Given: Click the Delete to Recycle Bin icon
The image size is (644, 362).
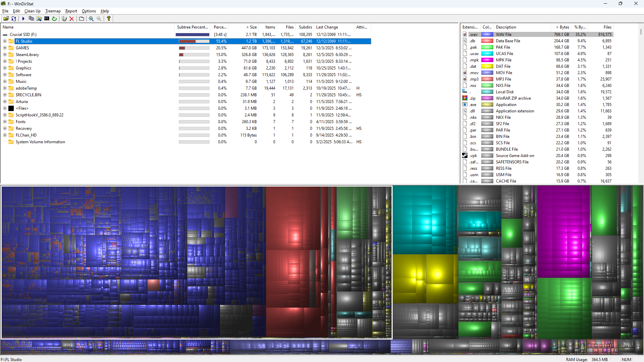Looking at the screenshot, I should (x=64, y=19).
